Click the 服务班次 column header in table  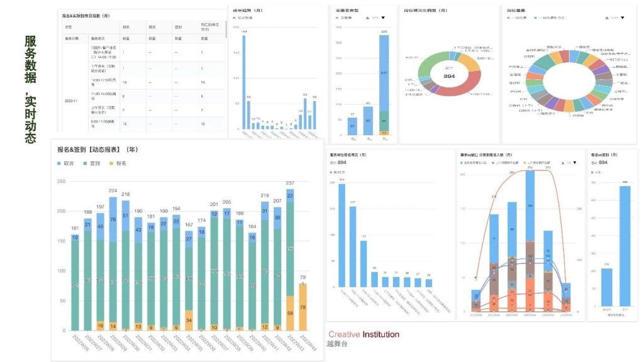99,38
